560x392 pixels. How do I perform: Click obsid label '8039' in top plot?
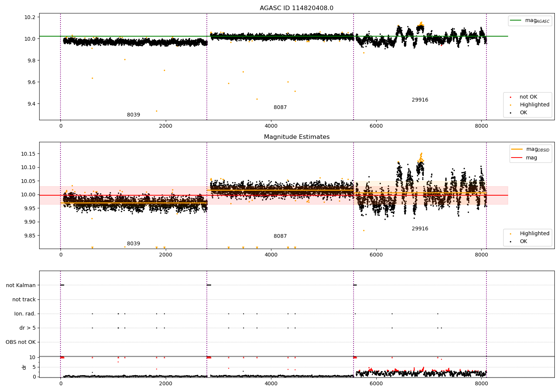pyautogui.click(x=133, y=115)
